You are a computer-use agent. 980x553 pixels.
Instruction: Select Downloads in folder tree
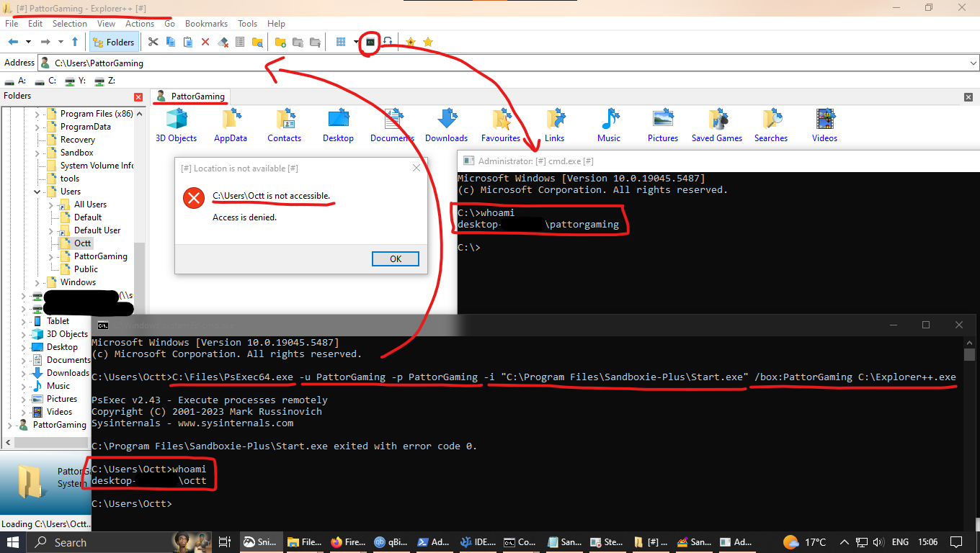68,373
